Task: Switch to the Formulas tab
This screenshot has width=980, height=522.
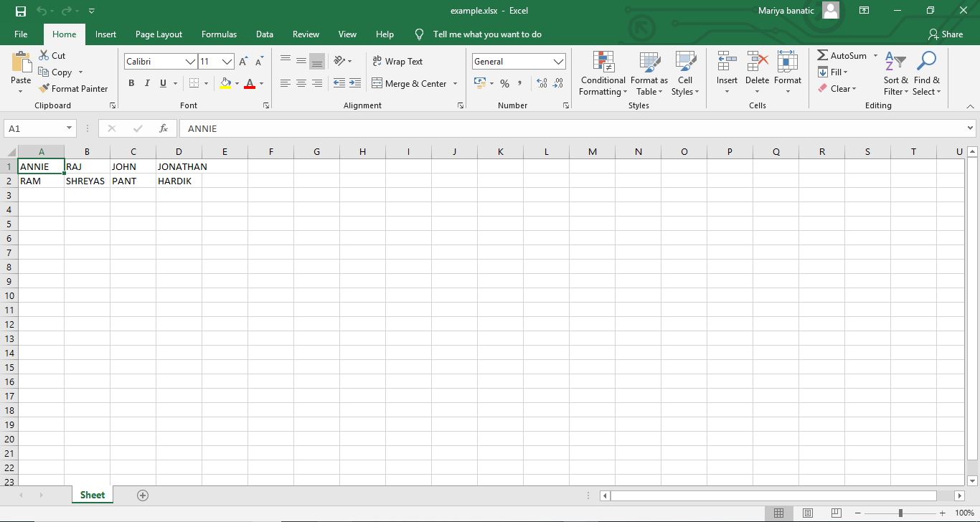Action: pyautogui.click(x=219, y=34)
